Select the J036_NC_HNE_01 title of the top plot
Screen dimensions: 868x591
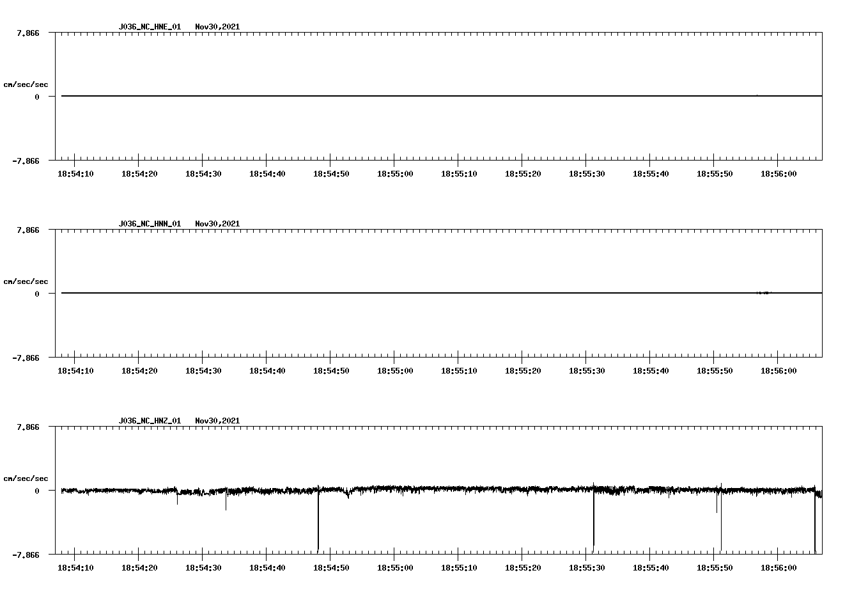click(x=150, y=27)
